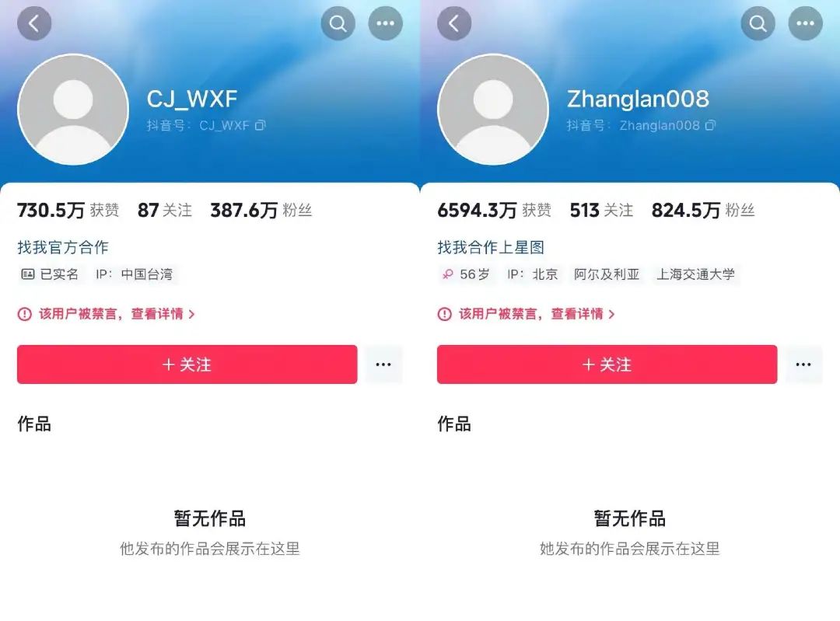840x621 pixels.
Task: Follow the Zhanglan008 account
Action: point(607,364)
